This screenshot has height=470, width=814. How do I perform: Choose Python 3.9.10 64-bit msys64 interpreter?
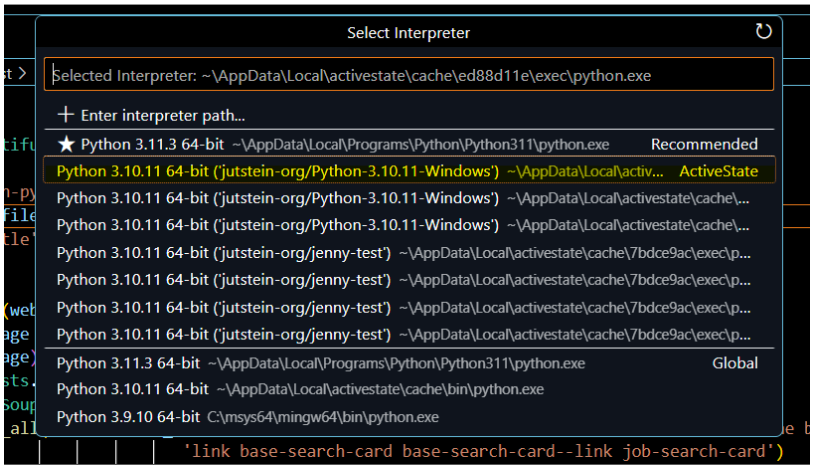point(409,417)
